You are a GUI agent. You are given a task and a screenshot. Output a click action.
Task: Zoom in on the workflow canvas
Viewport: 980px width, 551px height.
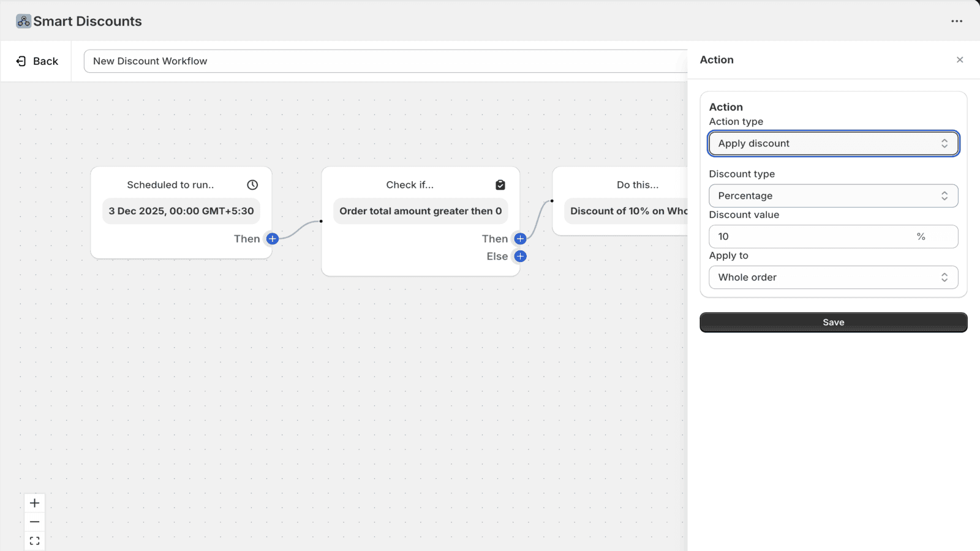(x=35, y=503)
